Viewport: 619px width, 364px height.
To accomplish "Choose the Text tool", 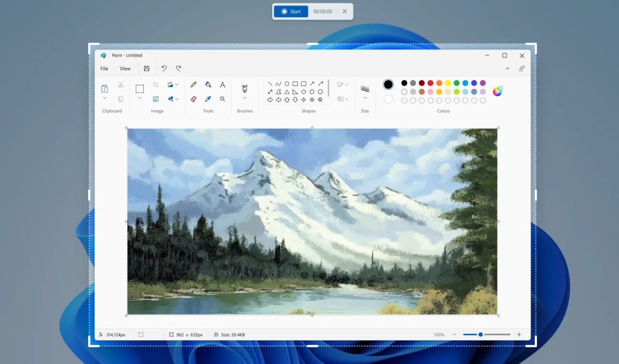I will (x=222, y=85).
